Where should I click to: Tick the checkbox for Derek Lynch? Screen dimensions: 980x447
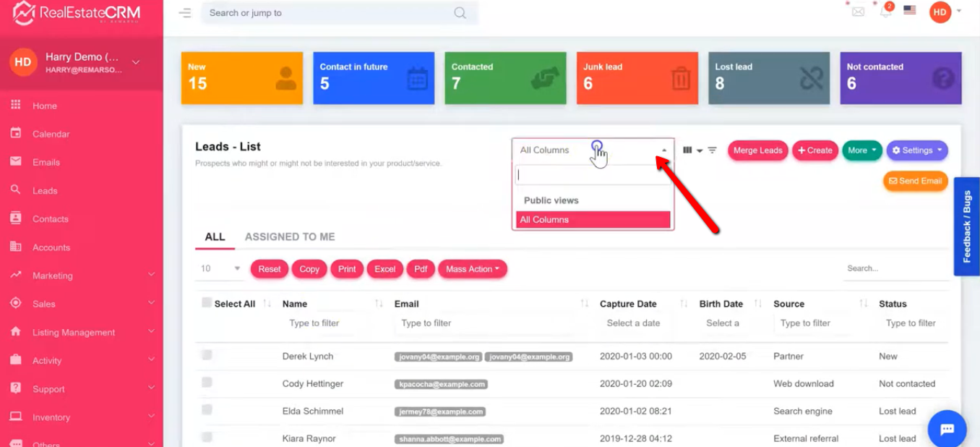207,355
